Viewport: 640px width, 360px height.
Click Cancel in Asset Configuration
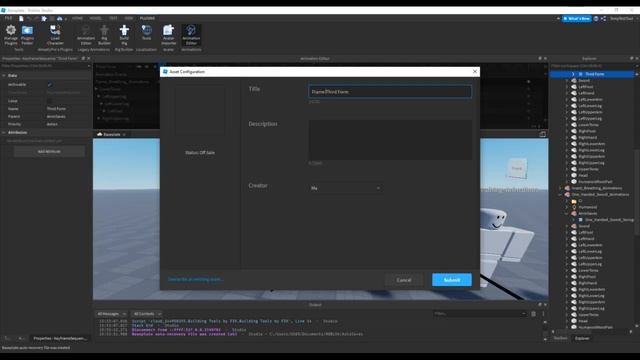pyautogui.click(x=404, y=280)
